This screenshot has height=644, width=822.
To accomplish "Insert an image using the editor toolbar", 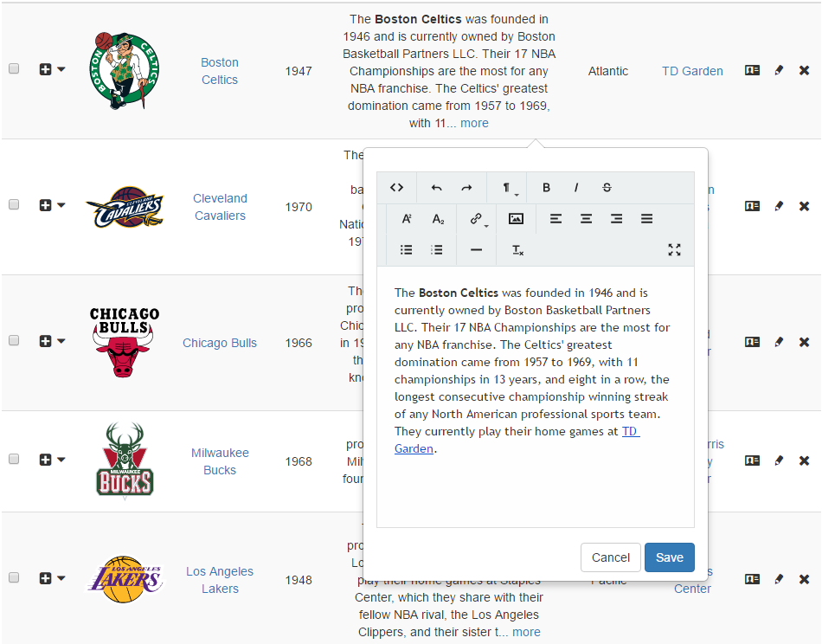I will point(516,219).
